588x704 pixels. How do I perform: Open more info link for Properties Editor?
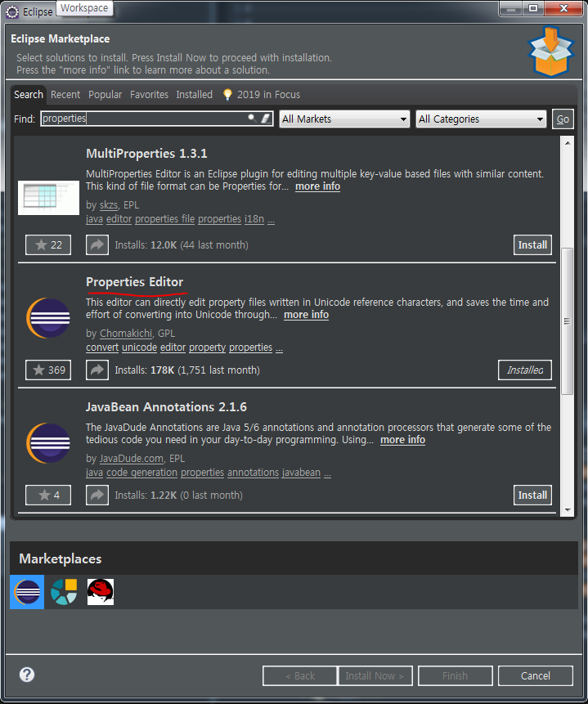point(307,315)
